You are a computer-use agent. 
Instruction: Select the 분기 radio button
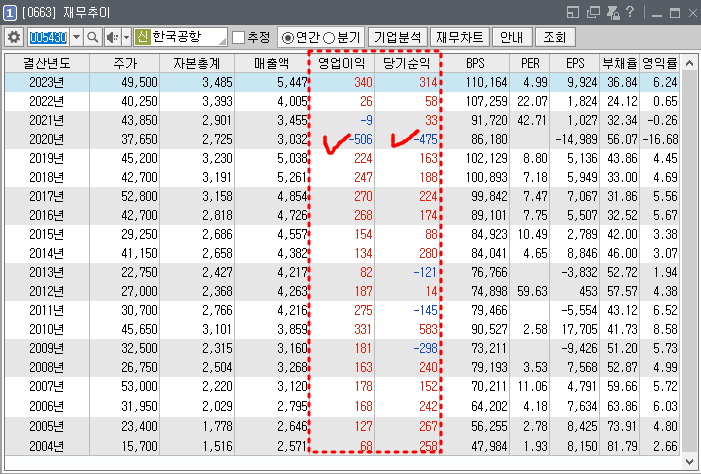tap(329, 38)
